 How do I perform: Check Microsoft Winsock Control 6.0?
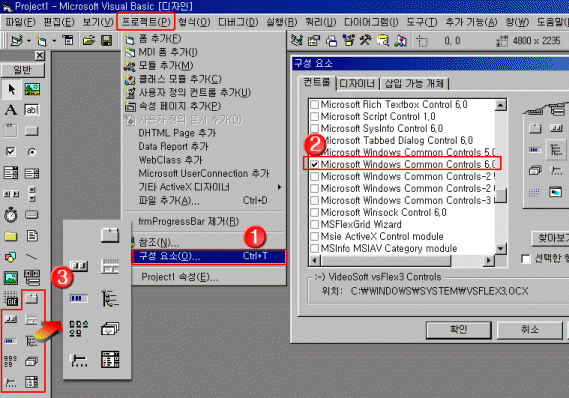click(315, 212)
